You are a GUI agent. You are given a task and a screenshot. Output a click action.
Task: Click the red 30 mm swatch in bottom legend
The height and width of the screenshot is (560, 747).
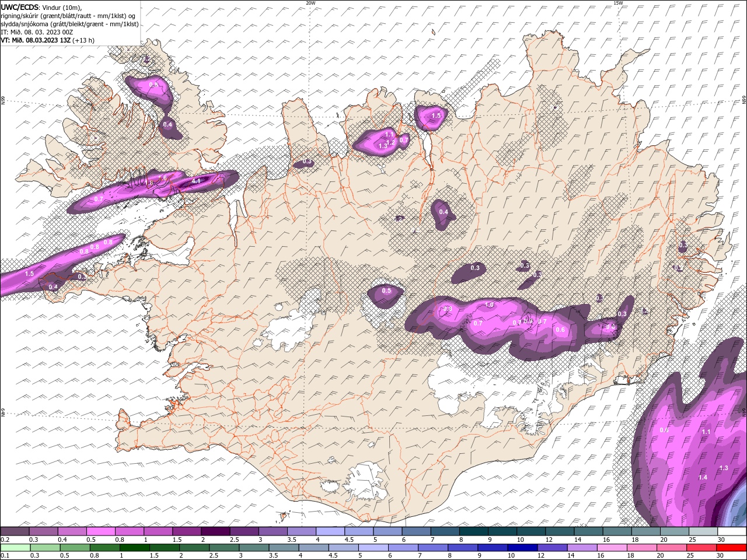pos(732,548)
